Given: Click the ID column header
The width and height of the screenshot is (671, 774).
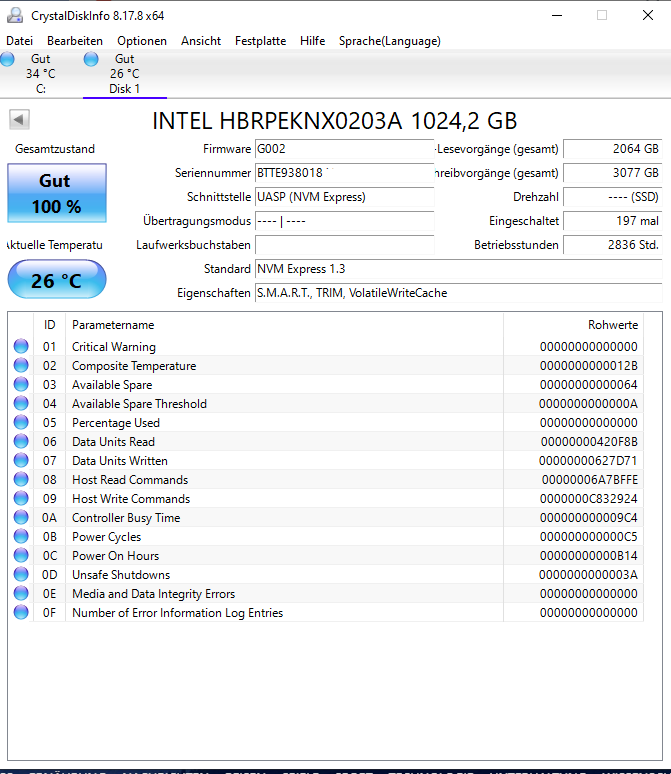Looking at the screenshot, I should tap(49, 325).
